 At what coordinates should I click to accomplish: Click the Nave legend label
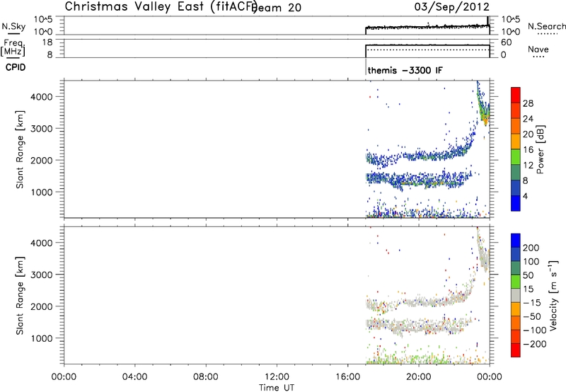(538, 49)
